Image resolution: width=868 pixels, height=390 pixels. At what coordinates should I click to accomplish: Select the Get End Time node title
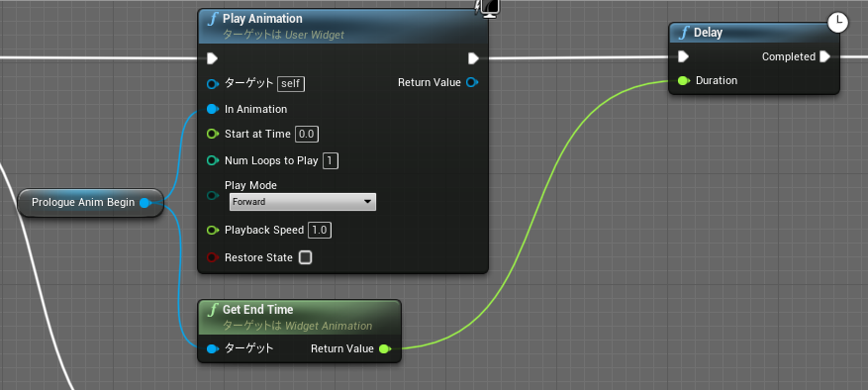[x=258, y=310]
